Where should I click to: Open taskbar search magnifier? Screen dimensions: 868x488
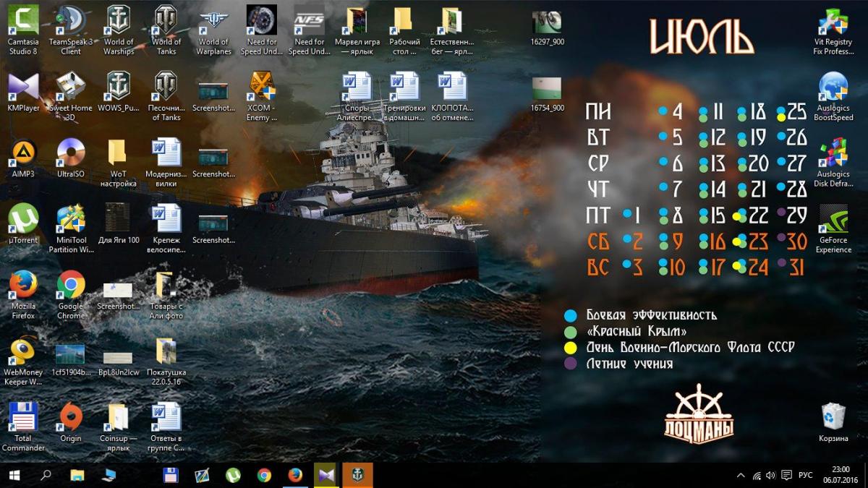(46, 475)
